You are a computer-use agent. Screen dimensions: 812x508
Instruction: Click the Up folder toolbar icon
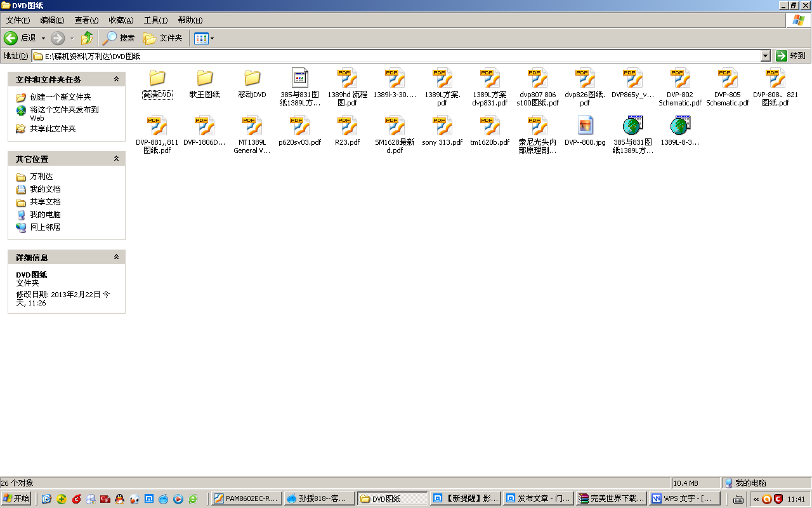point(87,38)
